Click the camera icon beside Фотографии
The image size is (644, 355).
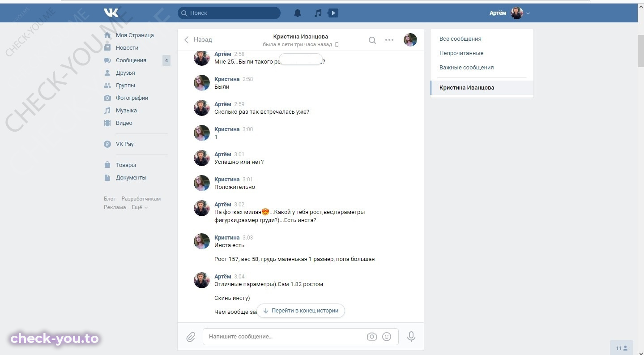(x=107, y=98)
